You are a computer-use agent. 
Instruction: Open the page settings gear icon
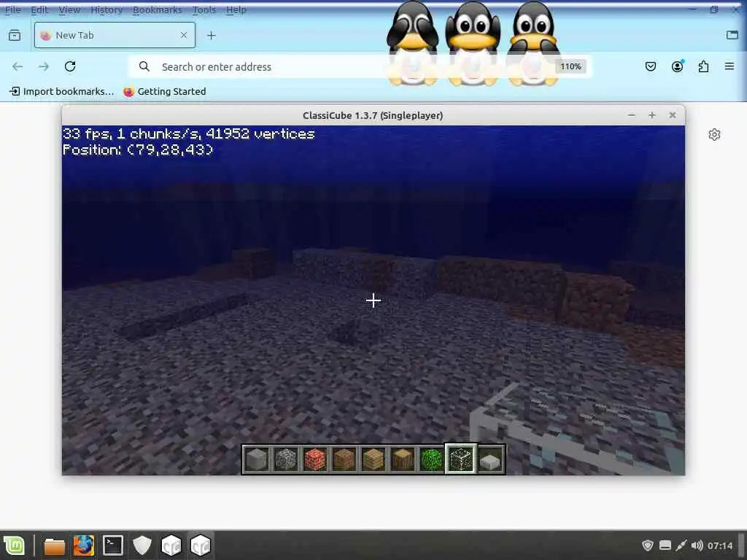tap(714, 135)
